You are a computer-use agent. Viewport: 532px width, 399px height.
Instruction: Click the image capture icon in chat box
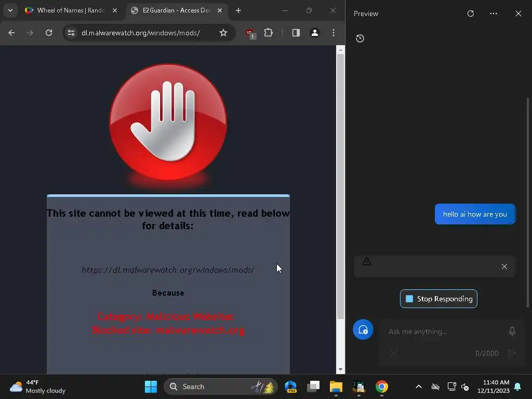(x=394, y=353)
